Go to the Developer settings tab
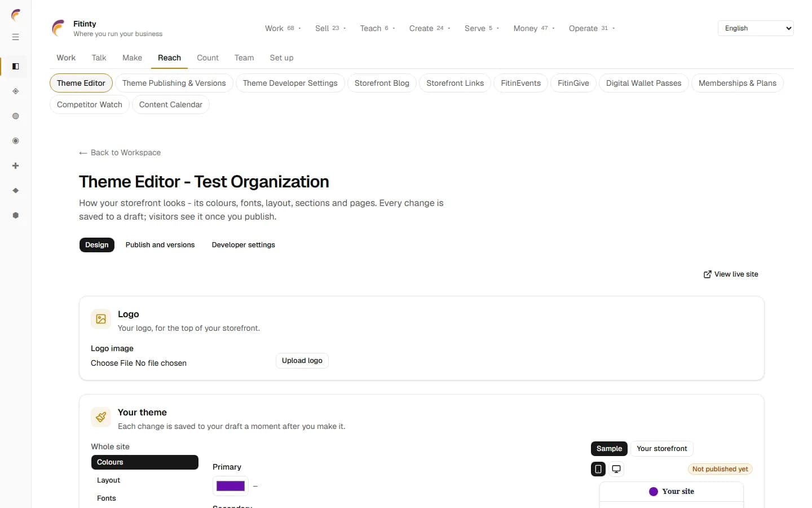The height and width of the screenshot is (508, 812). click(x=244, y=245)
